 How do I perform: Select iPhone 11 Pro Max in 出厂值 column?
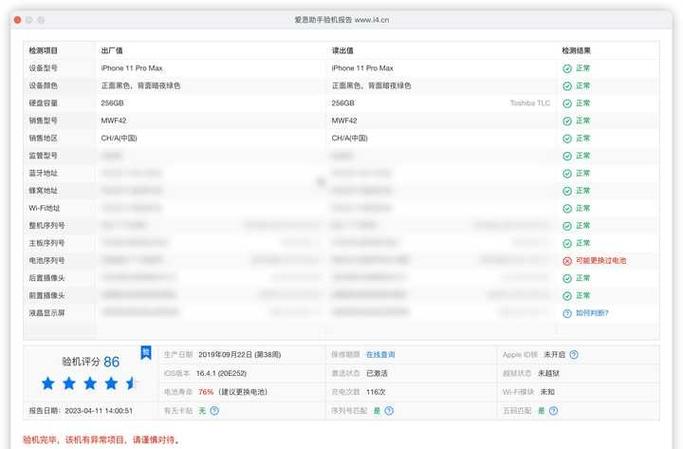point(132,68)
